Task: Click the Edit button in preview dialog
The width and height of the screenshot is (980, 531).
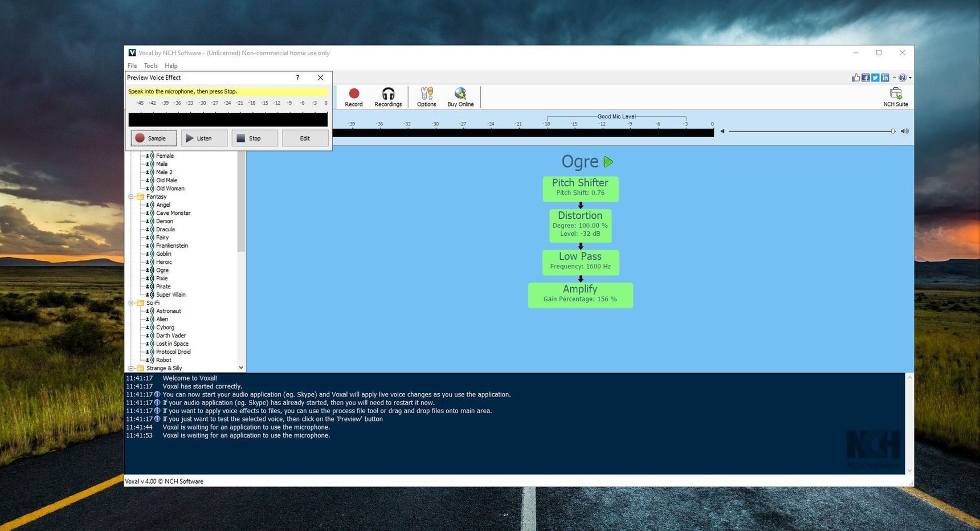Action: 305,138
